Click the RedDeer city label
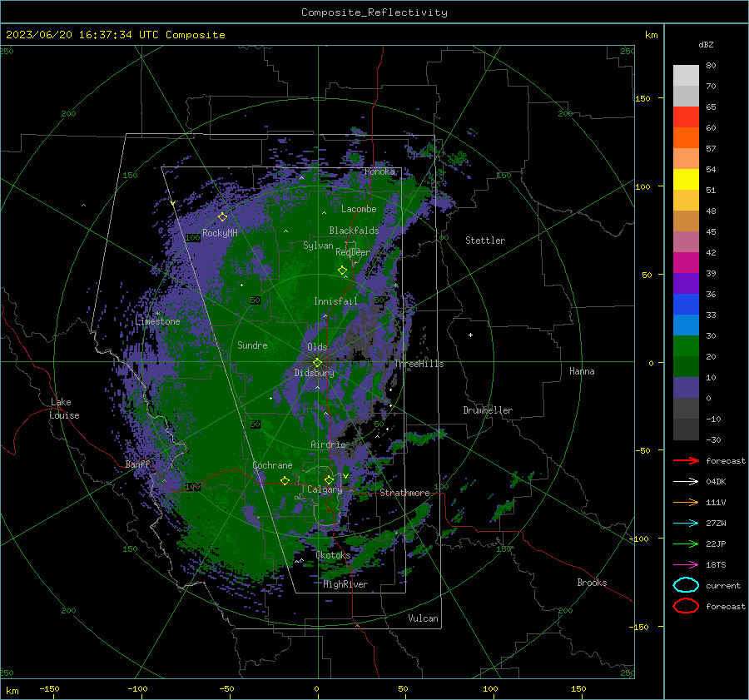The width and height of the screenshot is (749, 700). pos(353,252)
